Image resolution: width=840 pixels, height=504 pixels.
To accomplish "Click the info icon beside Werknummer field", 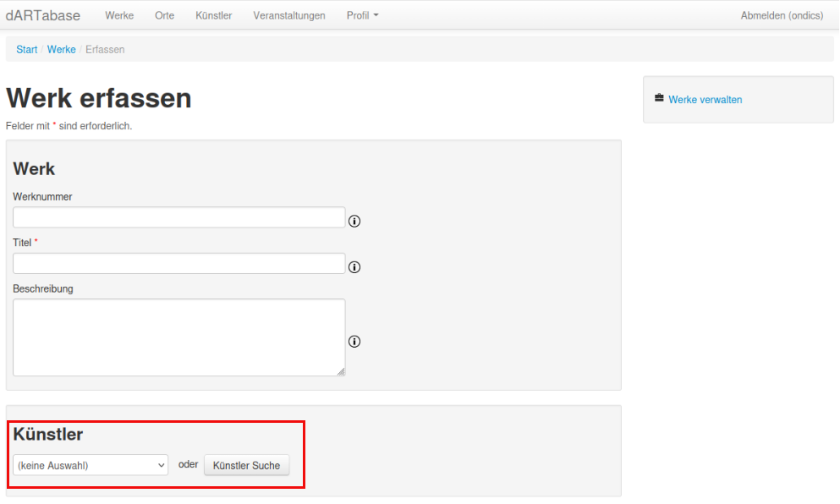I will [354, 222].
